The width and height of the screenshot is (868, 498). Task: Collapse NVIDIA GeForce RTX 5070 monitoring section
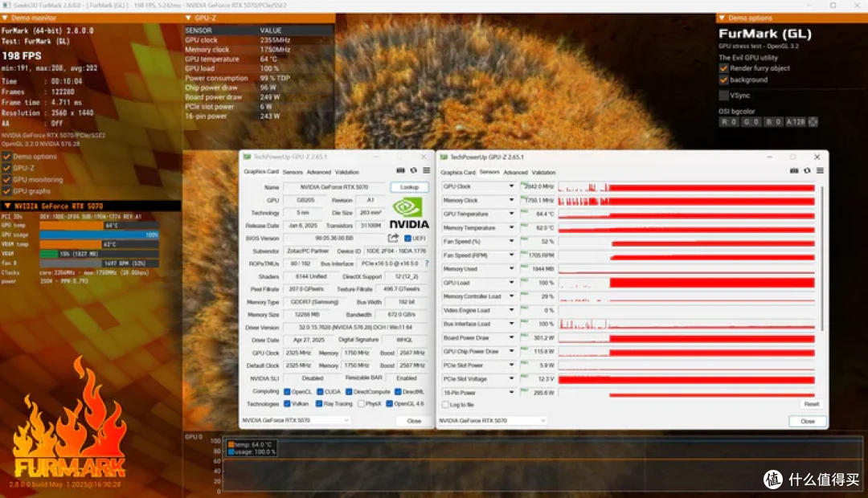point(7,206)
